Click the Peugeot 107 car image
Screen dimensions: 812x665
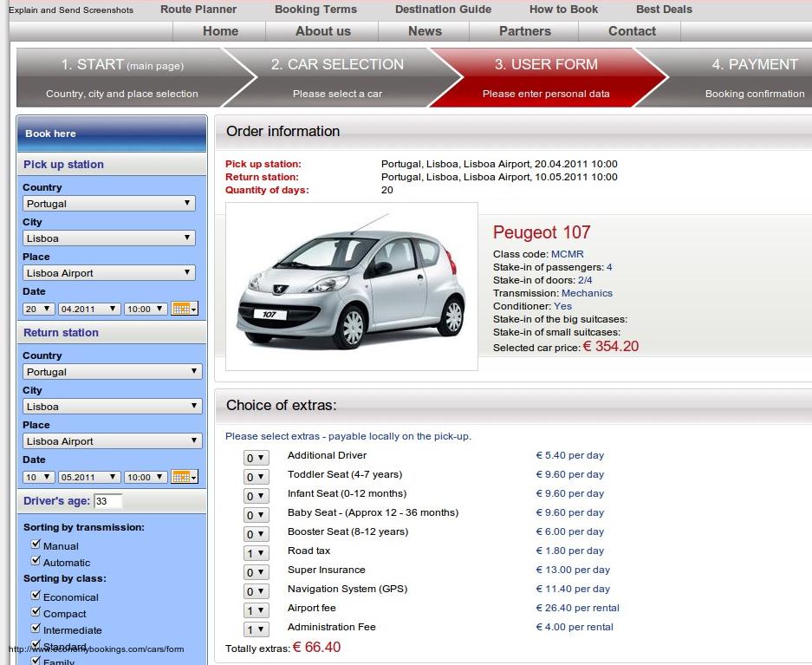pos(352,286)
